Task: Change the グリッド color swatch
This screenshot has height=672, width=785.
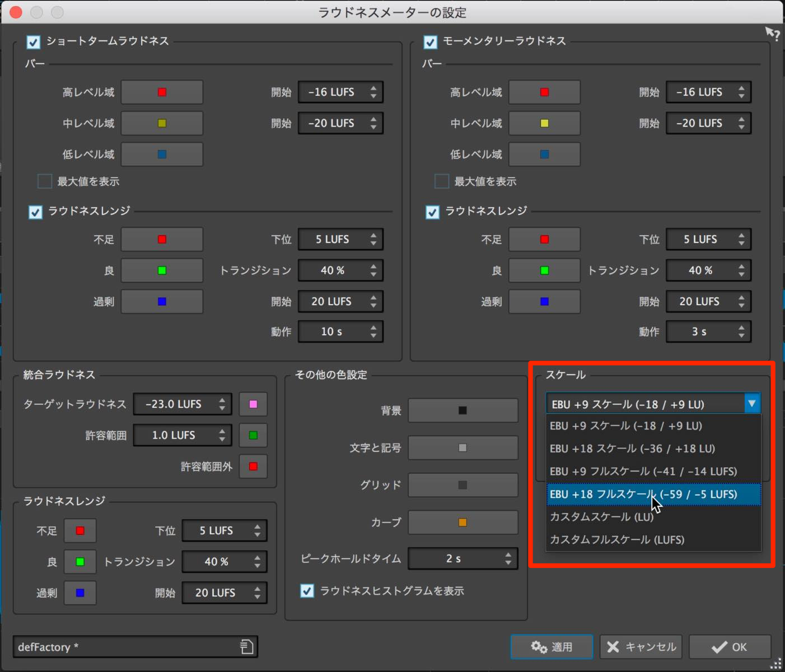Action: 462,485
